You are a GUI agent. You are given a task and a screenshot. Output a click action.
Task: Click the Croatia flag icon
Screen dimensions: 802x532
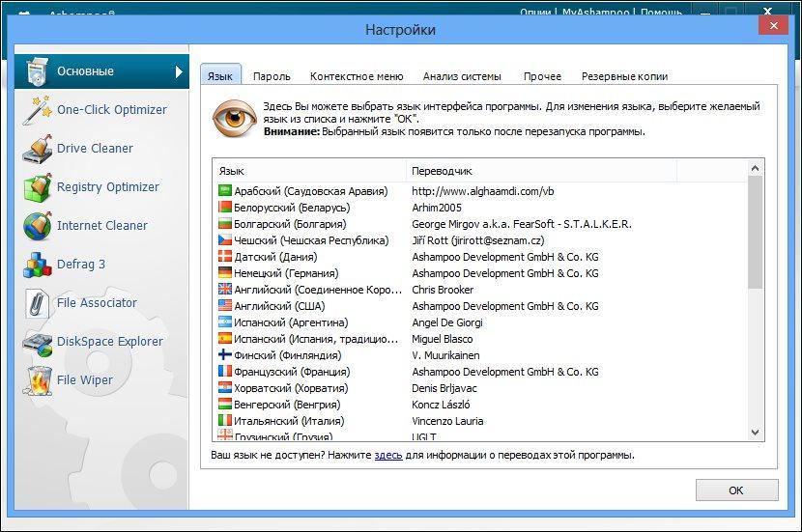[225, 387]
